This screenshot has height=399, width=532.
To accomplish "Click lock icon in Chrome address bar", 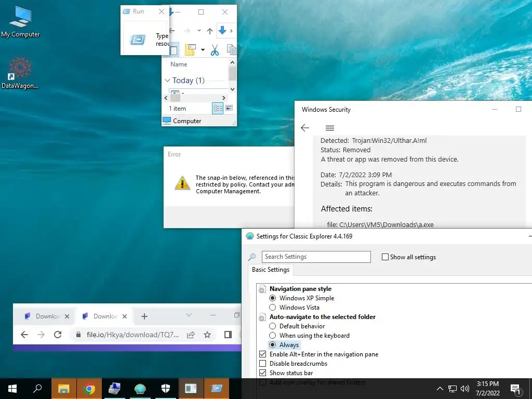I will pyautogui.click(x=78, y=335).
